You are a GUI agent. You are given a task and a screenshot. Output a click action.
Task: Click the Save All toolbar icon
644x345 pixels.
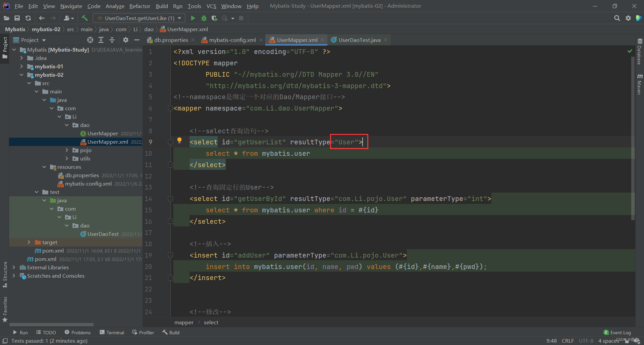(x=17, y=18)
